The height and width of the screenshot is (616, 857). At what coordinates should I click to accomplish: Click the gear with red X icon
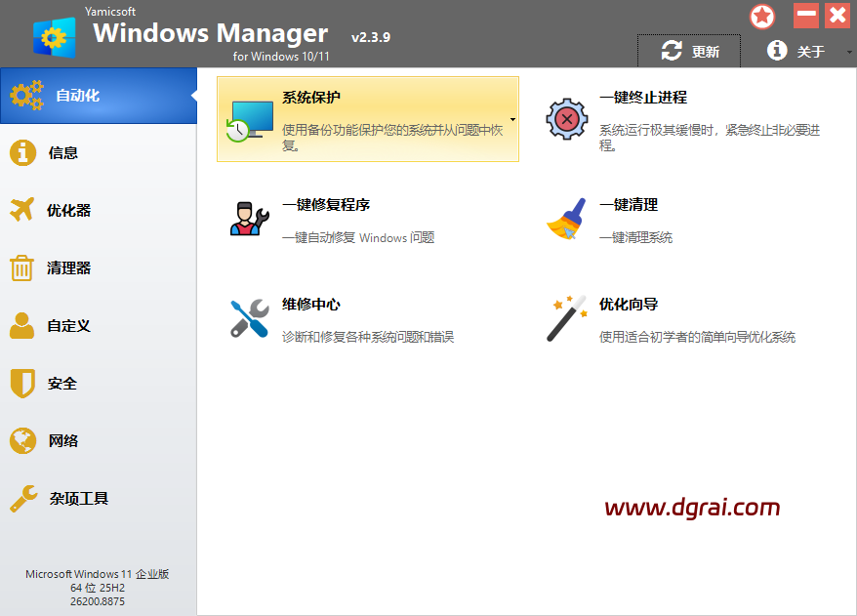pyautogui.click(x=567, y=119)
